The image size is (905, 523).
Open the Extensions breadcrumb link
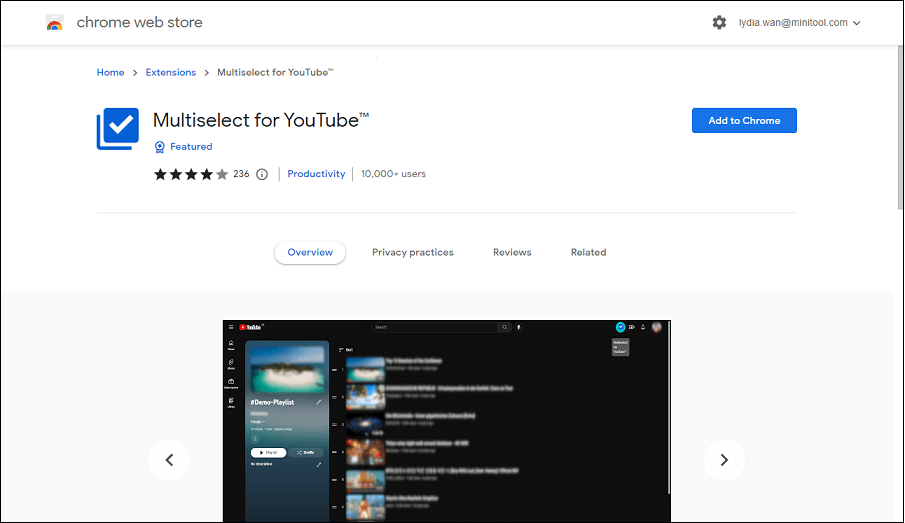click(170, 72)
